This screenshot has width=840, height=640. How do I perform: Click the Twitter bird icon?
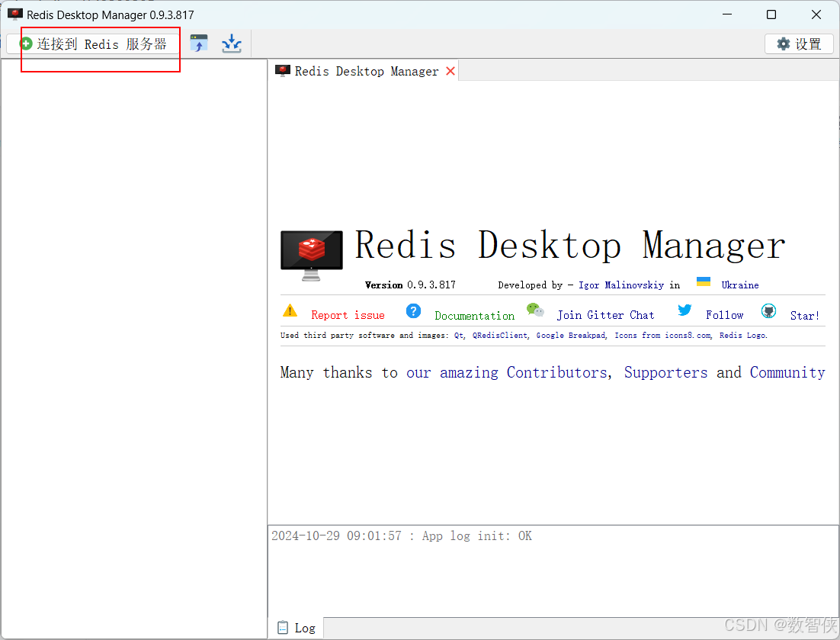point(685,310)
